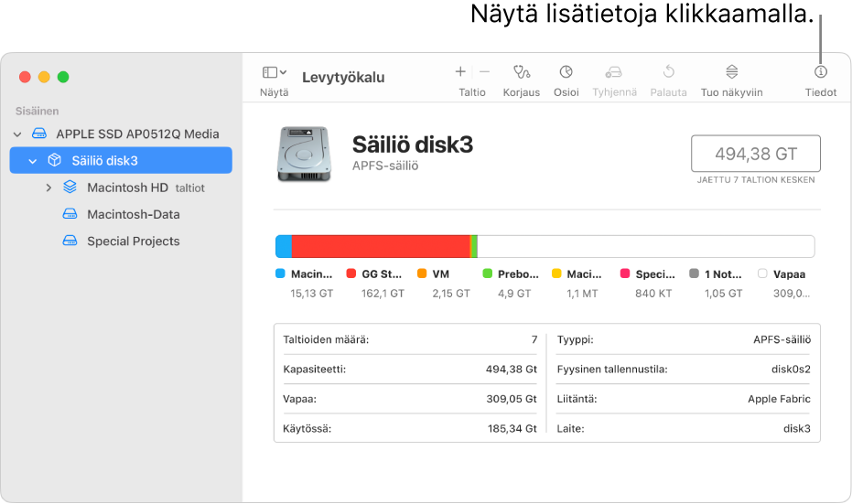852x504 pixels.
Task: Click the 15,13 GT size under Macin...
Action: tap(312, 294)
